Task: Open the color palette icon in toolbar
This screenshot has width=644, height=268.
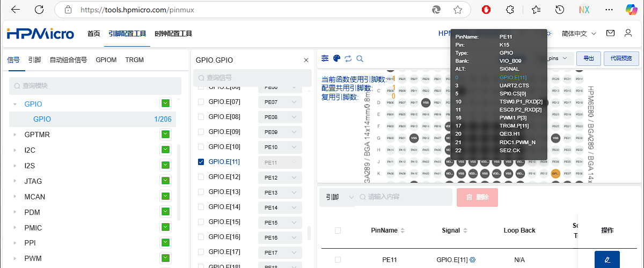Action: [x=336, y=58]
